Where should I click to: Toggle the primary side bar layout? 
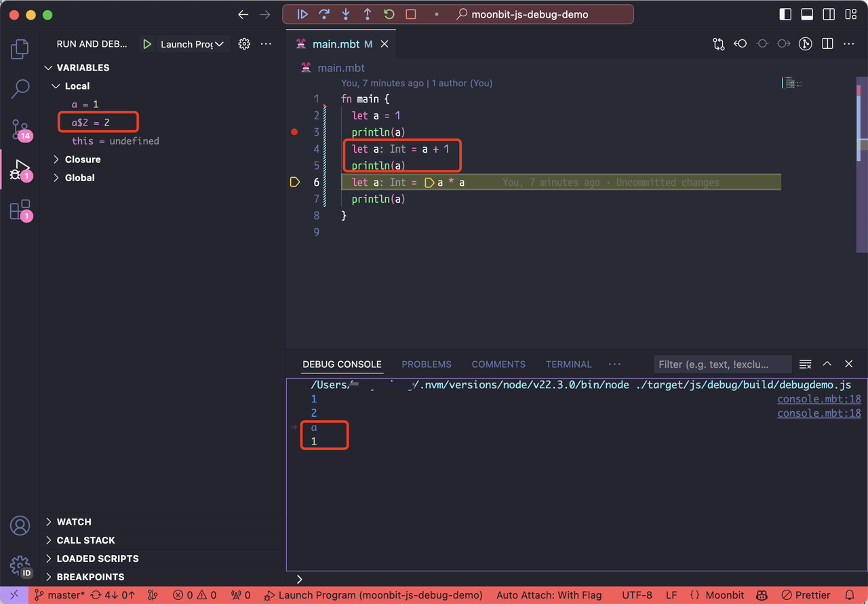[785, 14]
